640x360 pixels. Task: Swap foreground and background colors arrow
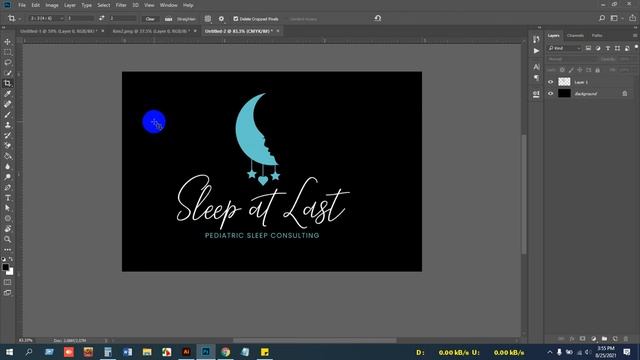(11, 259)
